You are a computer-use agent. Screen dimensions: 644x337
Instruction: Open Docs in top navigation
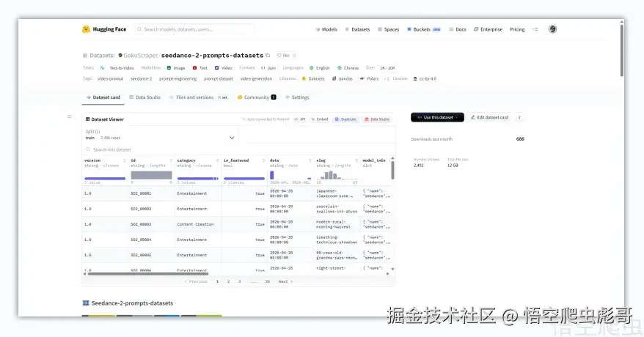coord(458,29)
